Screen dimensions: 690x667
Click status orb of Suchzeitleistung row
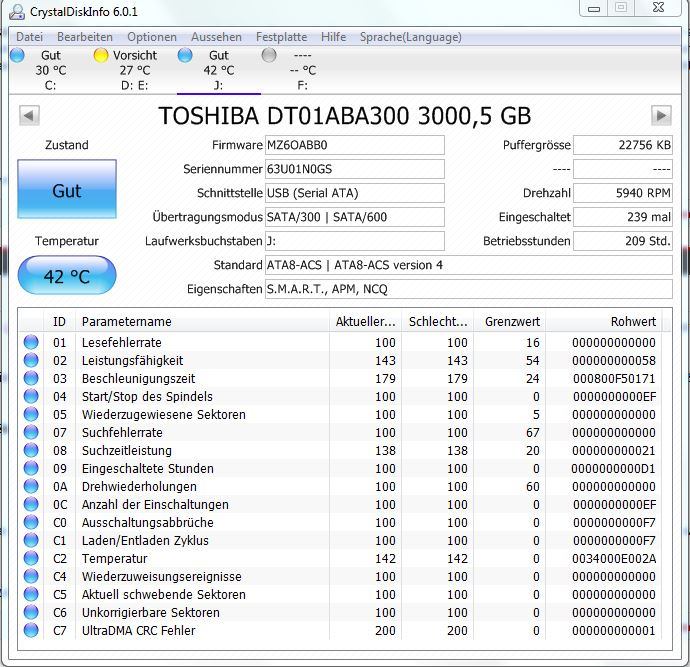click(x=31, y=451)
